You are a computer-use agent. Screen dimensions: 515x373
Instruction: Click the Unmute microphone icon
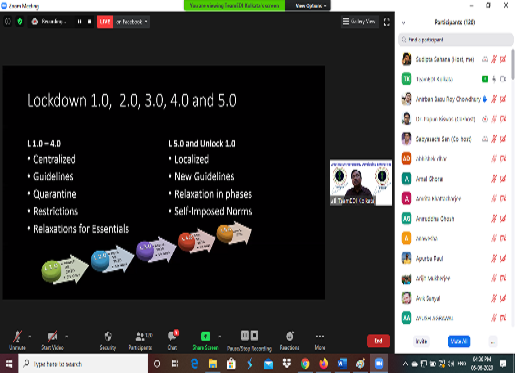point(17,337)
